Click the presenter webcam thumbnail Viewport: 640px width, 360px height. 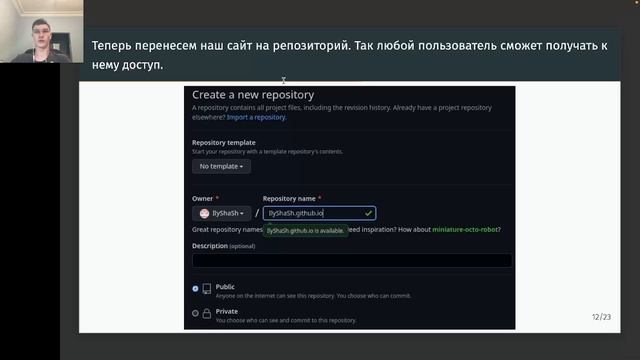(x=41, y=31)
